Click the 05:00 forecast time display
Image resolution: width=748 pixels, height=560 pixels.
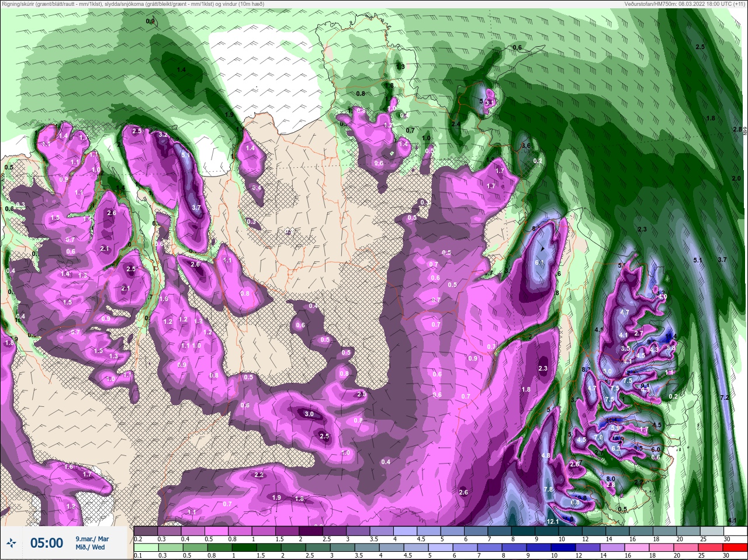tap(47, 544)
